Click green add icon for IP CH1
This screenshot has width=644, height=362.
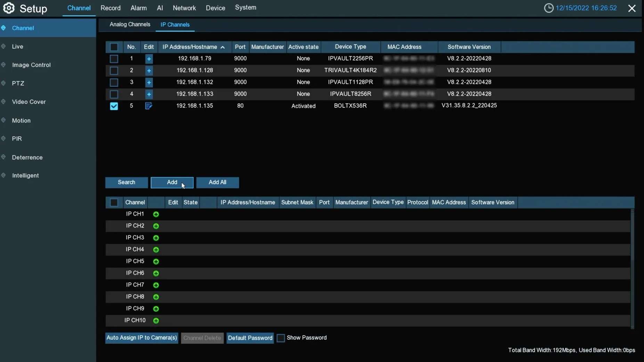(x=156, y=214)
